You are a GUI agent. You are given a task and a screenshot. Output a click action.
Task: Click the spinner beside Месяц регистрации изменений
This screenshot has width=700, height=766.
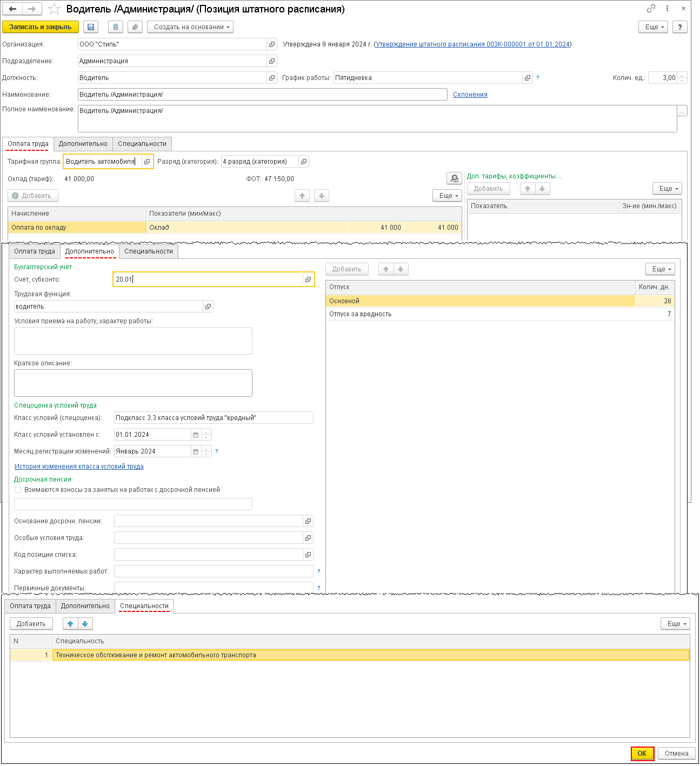206,451
